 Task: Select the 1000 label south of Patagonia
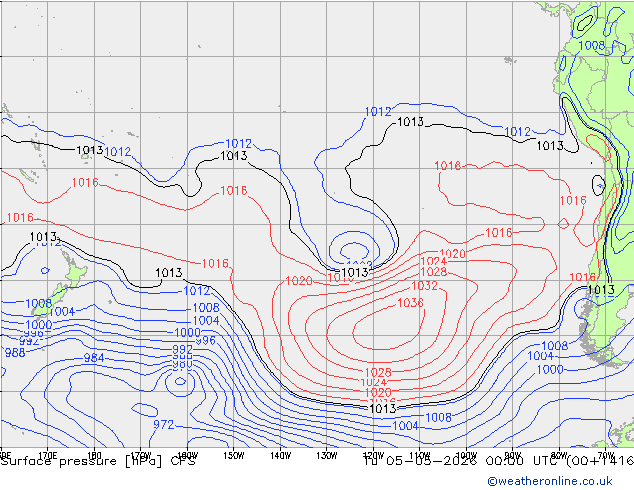coord(550,370)
